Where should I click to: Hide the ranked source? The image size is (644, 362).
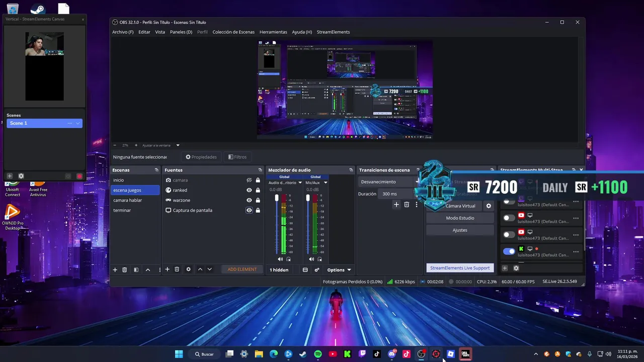tap(249, 190)
